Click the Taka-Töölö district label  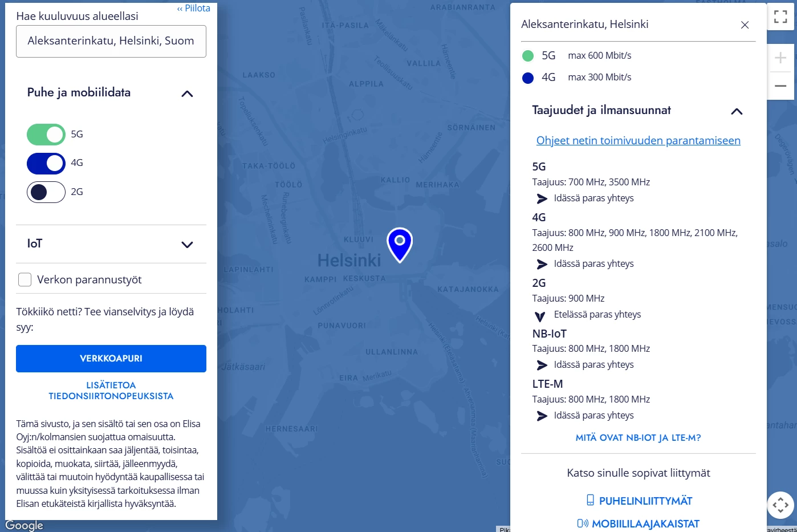pos(269,166)
